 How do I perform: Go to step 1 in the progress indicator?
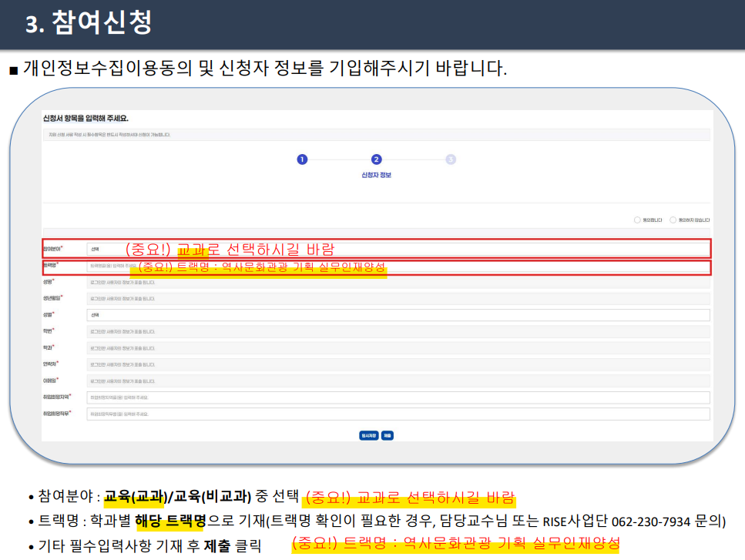(302, 159)
